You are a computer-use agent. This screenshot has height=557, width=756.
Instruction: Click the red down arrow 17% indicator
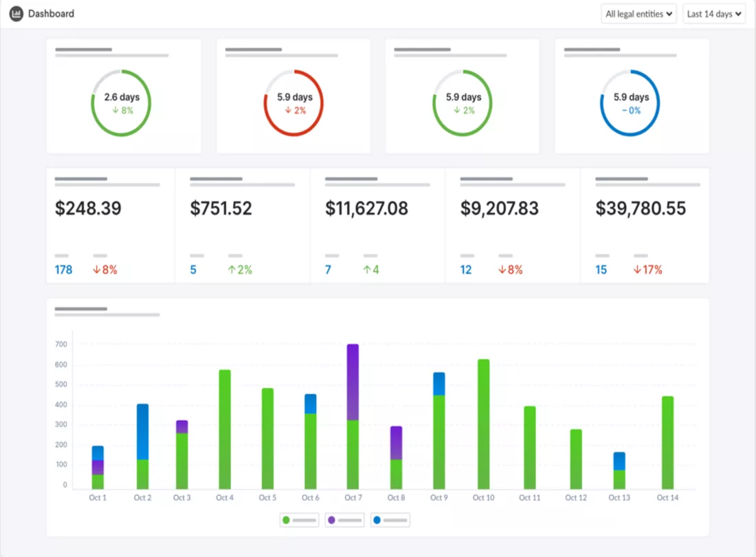tap(647, 270)
